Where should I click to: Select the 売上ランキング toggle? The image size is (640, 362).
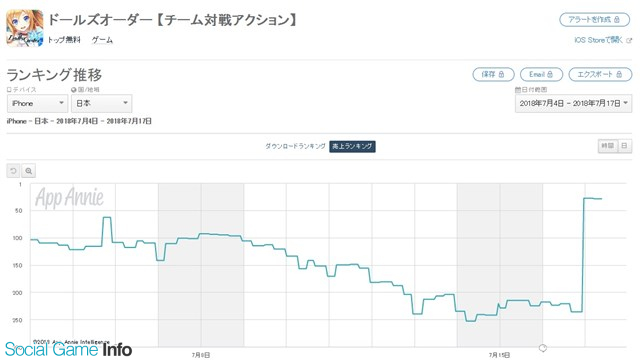[352, 146]
